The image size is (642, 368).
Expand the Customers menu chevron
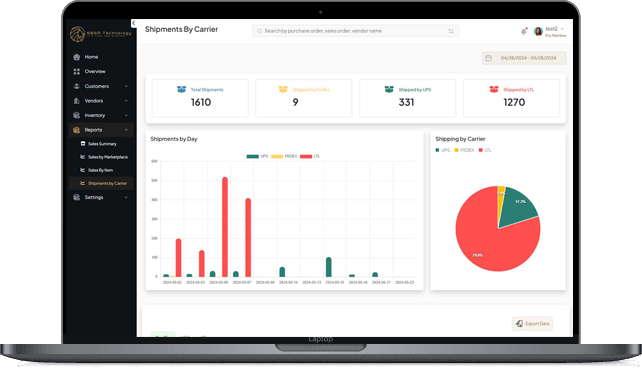[126, 86]
